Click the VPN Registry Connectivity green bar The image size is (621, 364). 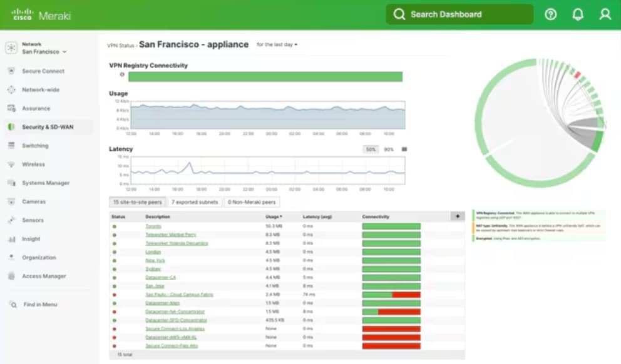[265, 77]
